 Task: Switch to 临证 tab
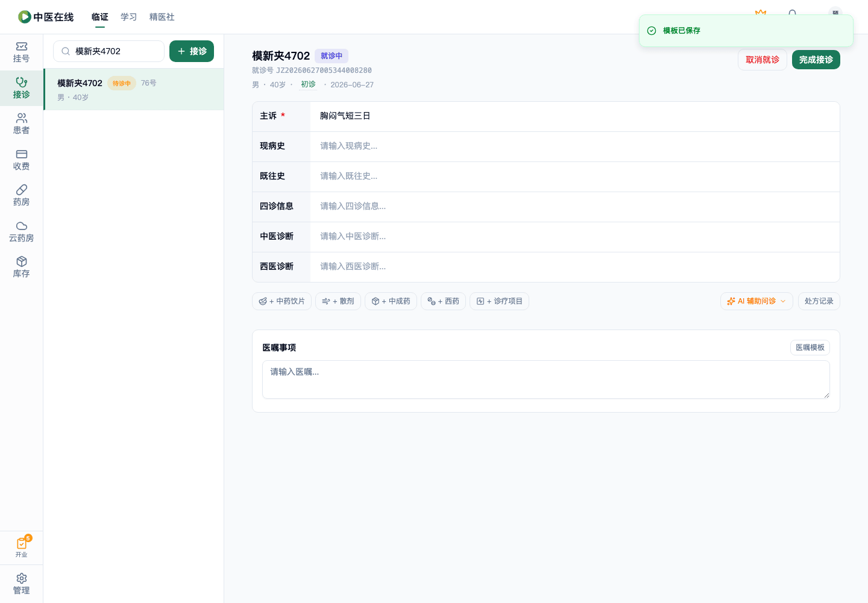click(100, 17)
